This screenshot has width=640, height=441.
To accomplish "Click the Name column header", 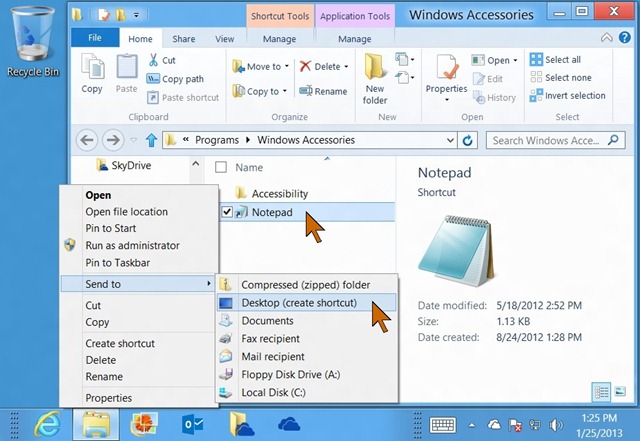I will tap(249, 167).
